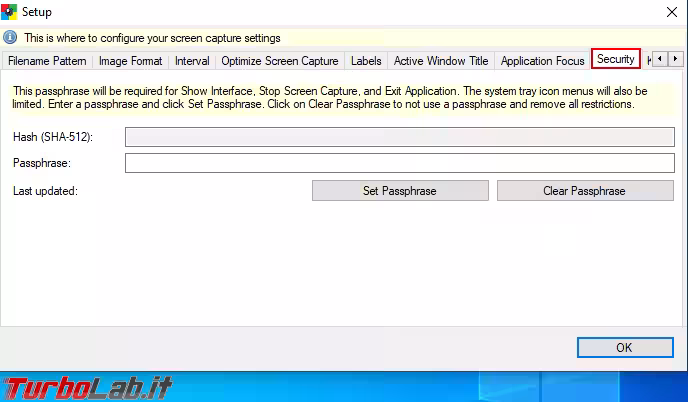
Task: Select the Security tab
Action: point(615,60)
